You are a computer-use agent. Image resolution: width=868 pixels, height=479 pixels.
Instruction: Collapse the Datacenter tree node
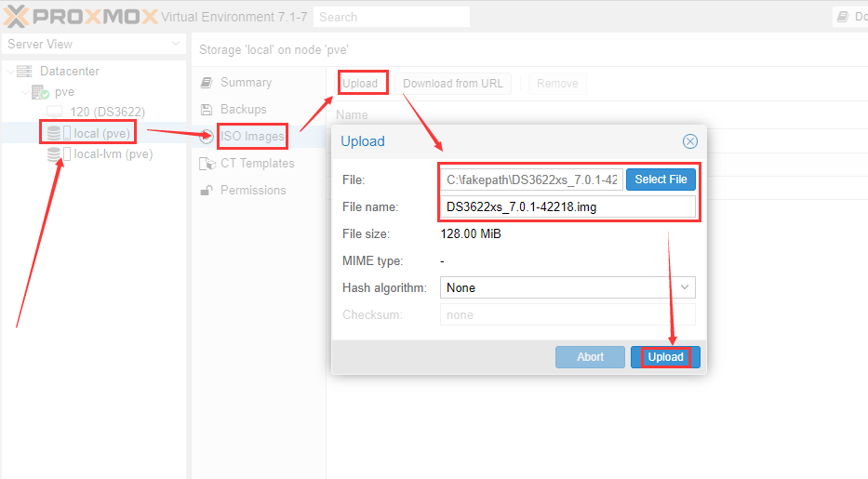[10, 72]
